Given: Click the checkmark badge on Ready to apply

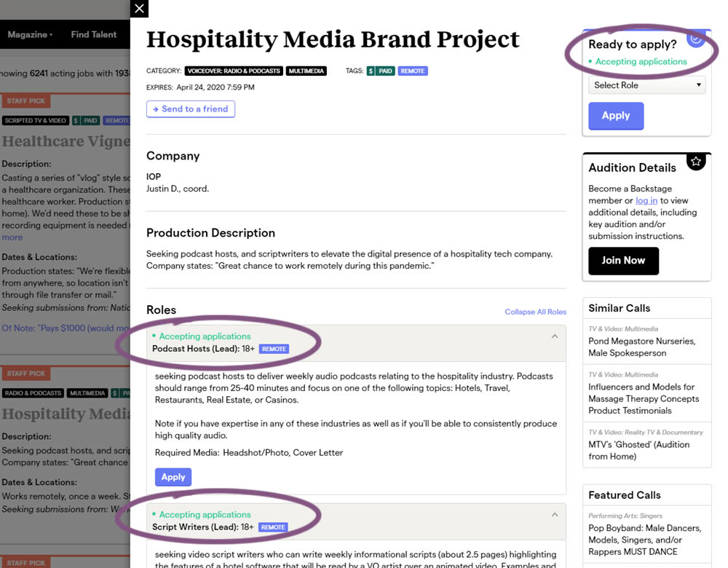Looking at the screenshot, I should pyautogui.click(x=696, y=39).
